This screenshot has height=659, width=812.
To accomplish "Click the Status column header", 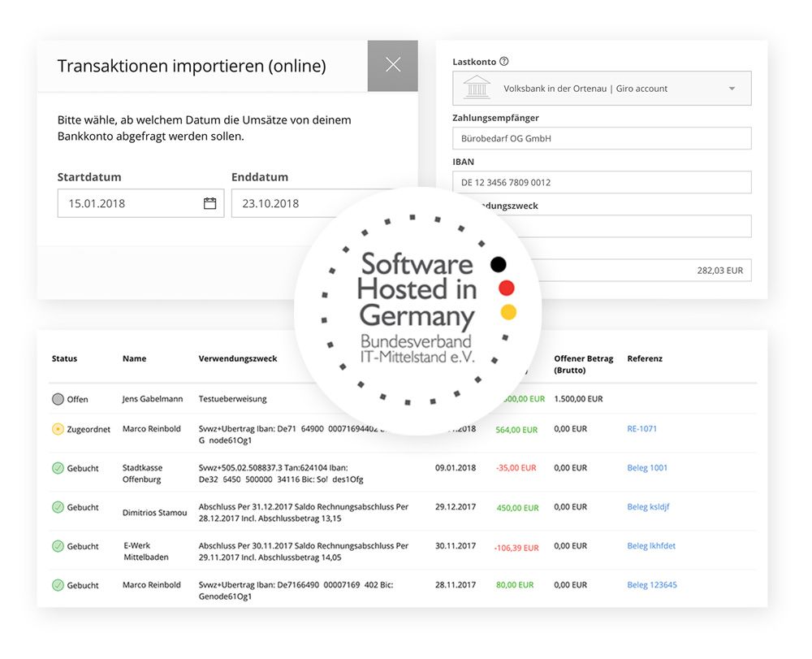I will [64, 358].
